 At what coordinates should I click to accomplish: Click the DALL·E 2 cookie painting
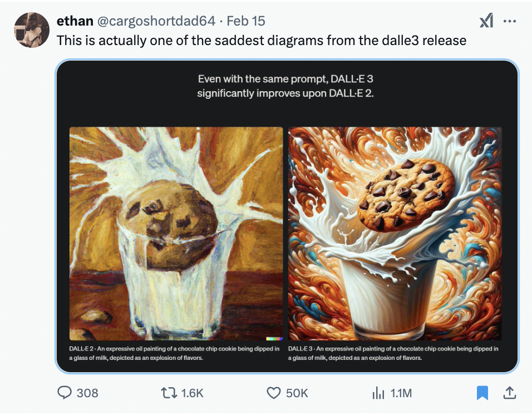176,233
